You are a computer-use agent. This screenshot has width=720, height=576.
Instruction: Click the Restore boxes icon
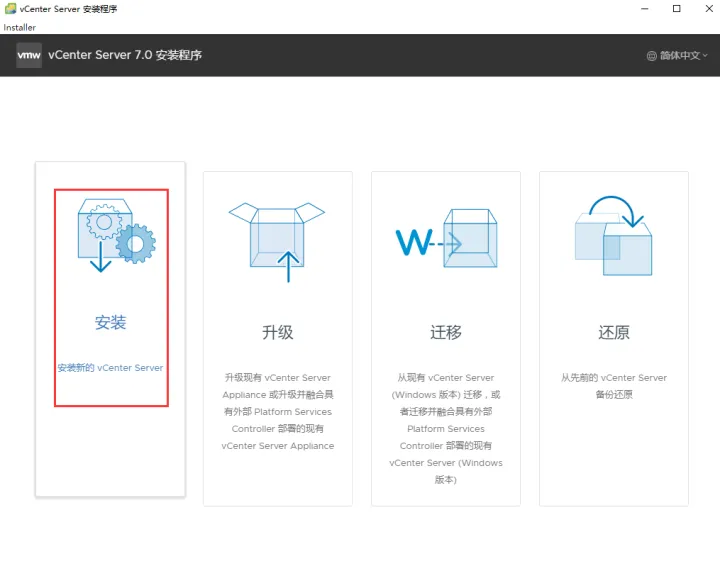click(x=613, y=236)
